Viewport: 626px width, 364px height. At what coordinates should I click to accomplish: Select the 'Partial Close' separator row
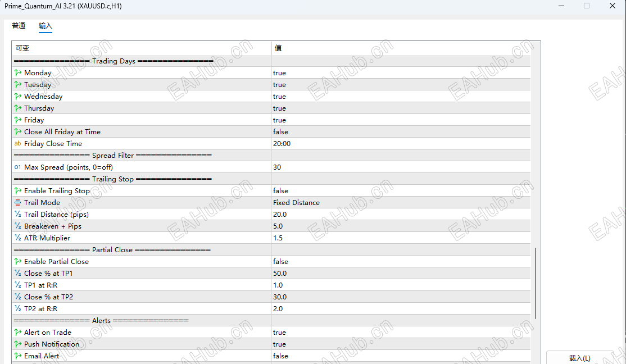click(x=271, y=249)
